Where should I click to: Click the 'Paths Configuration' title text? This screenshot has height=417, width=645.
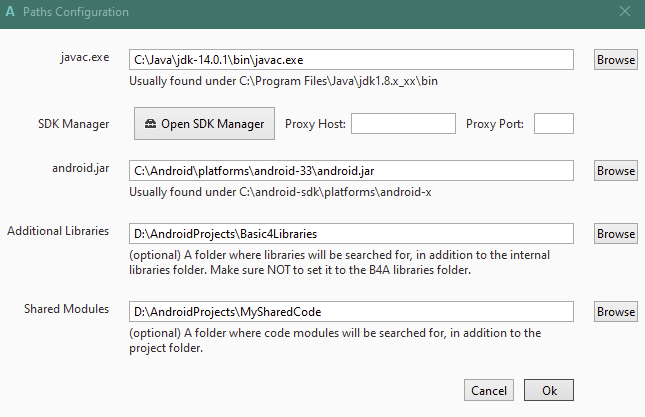tap(76, 12)
